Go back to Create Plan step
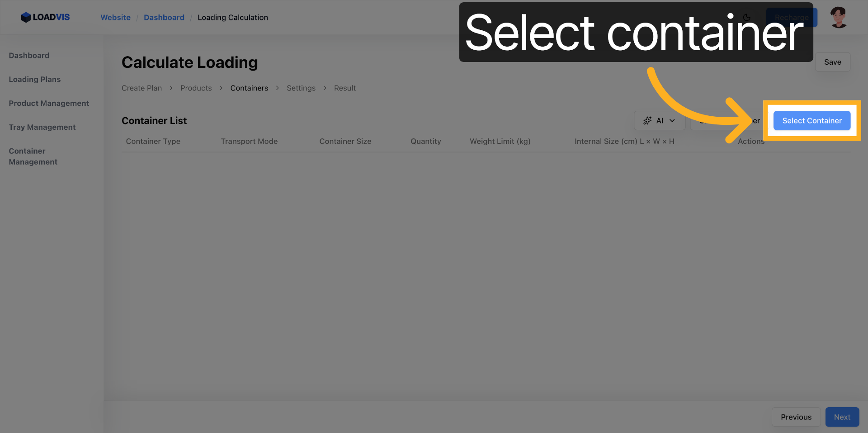 142,88
